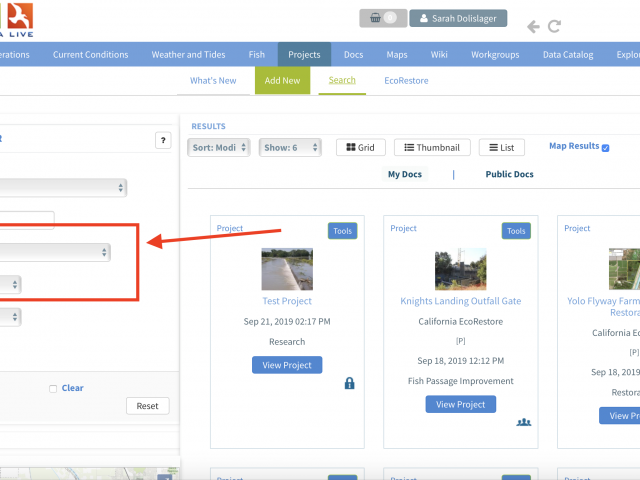The image size is (640, 480).
Task: Open the wide dropdown inside the red box
Action: 55,252
